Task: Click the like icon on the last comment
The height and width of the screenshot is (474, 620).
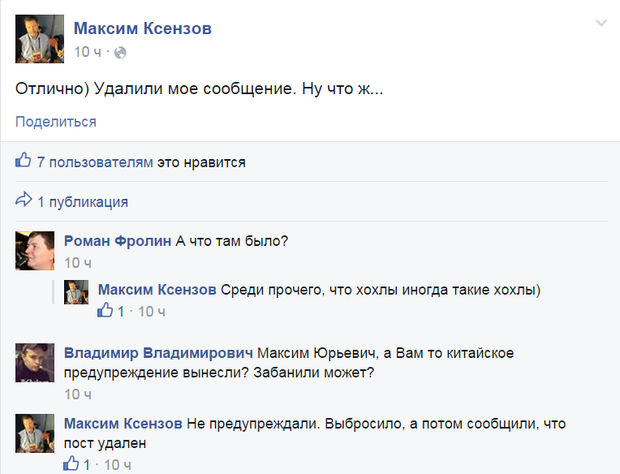Action: point(70,464)
